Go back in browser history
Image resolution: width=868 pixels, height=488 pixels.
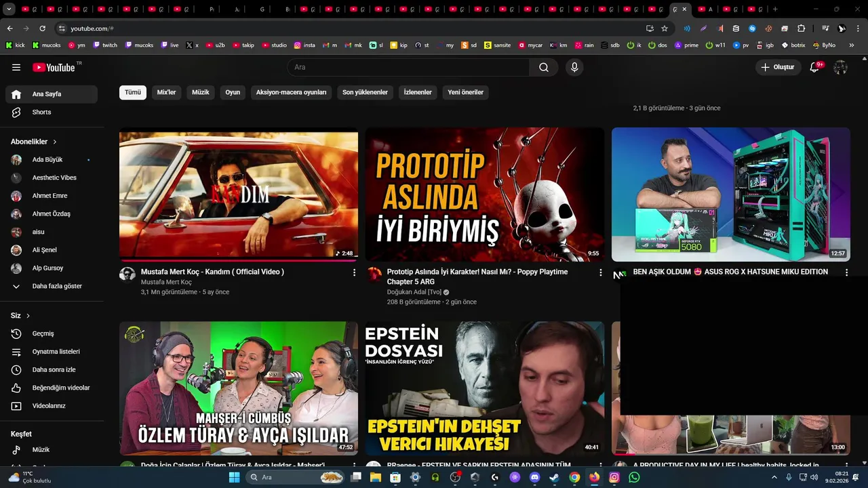[9, 28]
